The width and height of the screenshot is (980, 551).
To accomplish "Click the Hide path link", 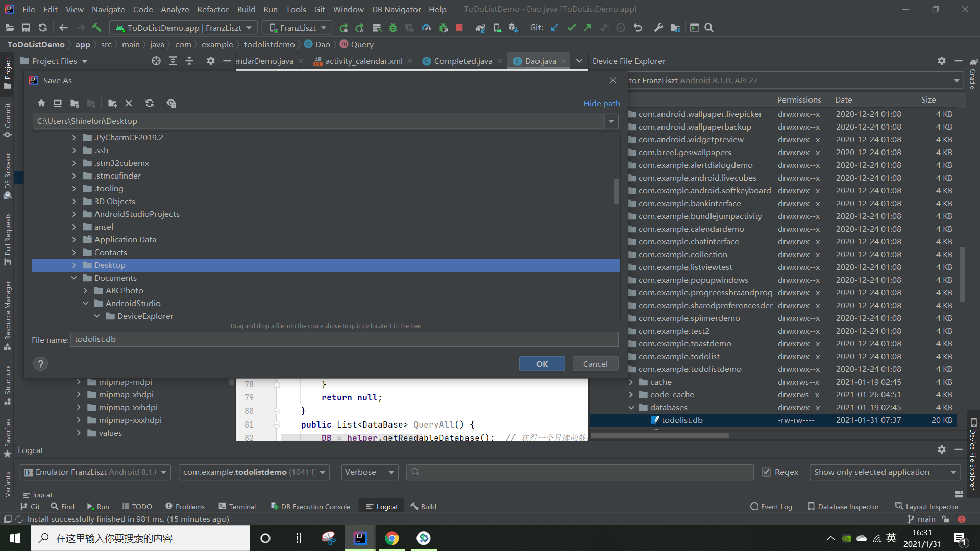I will [601, 103].
